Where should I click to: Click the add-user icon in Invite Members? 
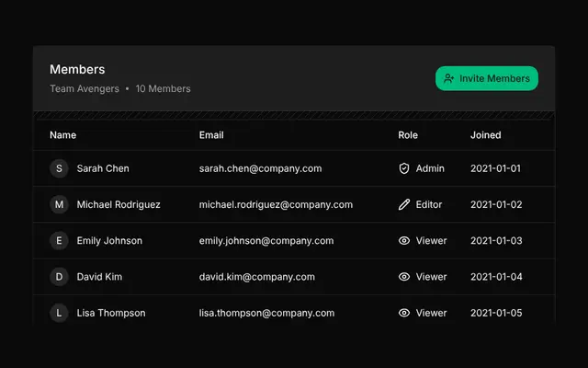(x=449, y=78)
